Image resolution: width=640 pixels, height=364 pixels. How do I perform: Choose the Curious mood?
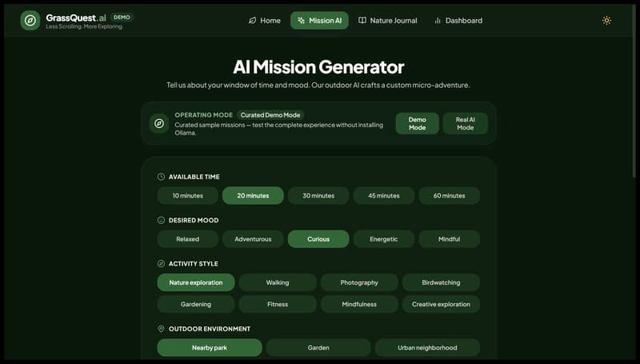(318, 239)
